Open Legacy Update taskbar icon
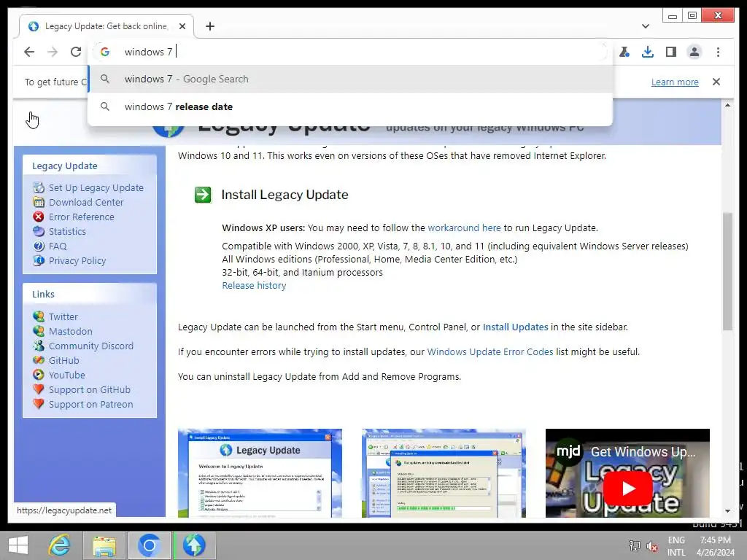Viewport: 747px width, 560px height. pos(193,545)
